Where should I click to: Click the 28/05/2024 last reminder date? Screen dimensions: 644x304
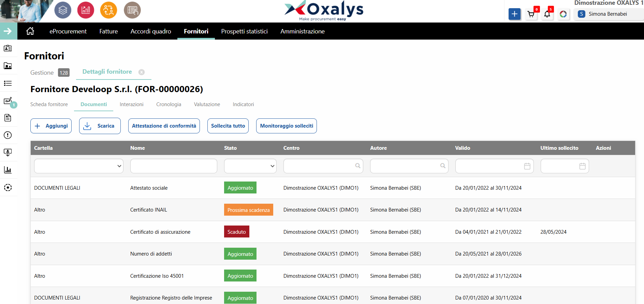553,232
